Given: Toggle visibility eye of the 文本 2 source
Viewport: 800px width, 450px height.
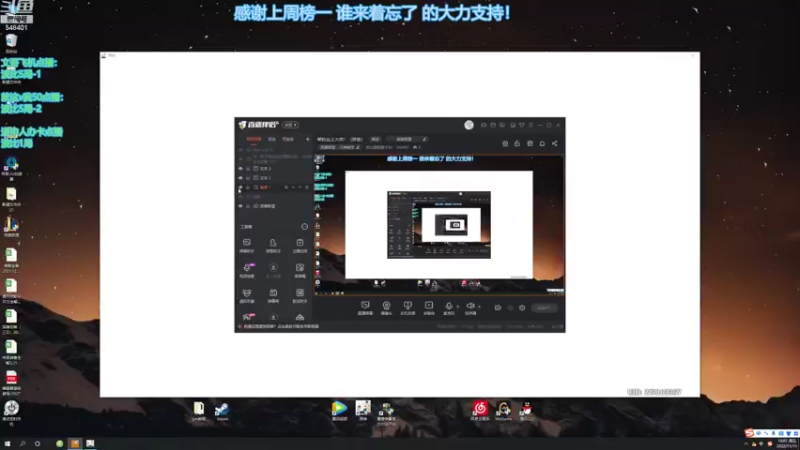Looking at the screenshot, I should coord(240,168).
